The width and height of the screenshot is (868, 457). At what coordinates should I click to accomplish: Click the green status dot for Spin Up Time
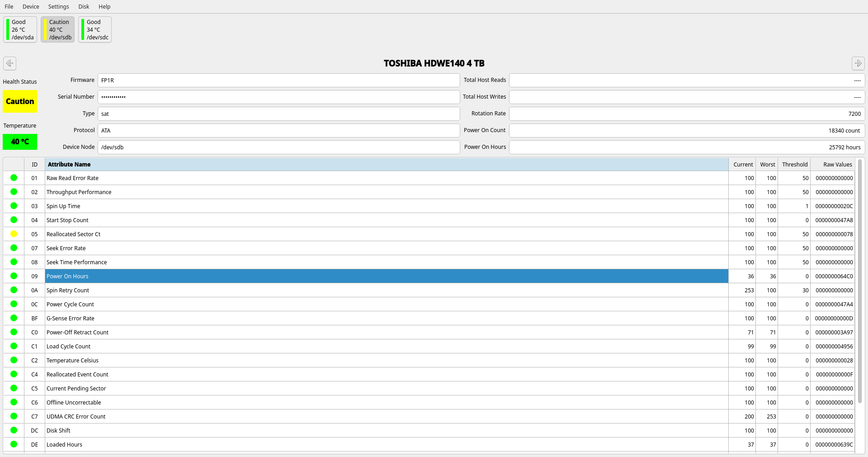click(14, 206)
